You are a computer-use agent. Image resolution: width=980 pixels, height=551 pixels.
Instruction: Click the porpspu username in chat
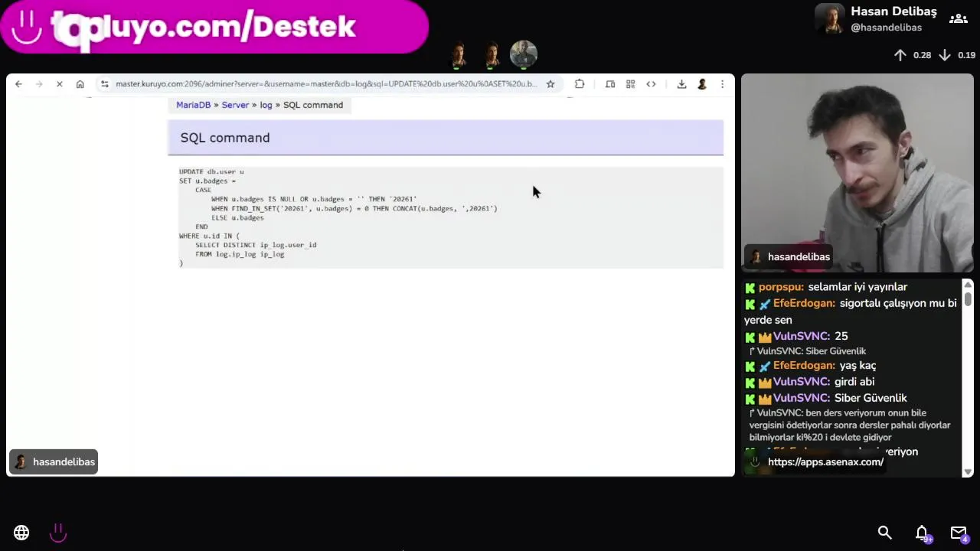[781, 287]
